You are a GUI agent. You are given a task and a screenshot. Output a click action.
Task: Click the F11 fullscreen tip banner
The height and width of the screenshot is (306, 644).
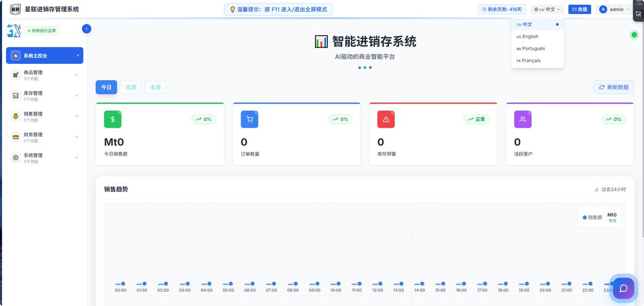[x=279, y=9]
